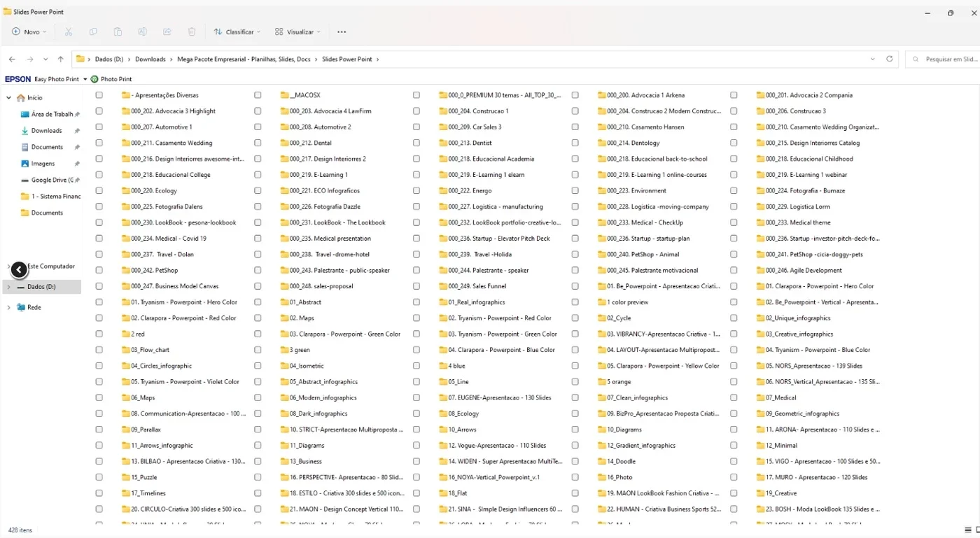Click Downloads in the address breadcrumb

(x=150, y=59)
